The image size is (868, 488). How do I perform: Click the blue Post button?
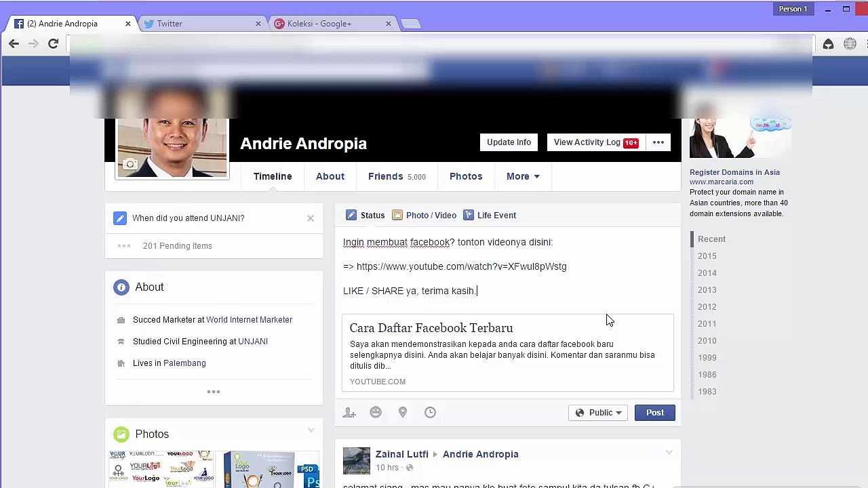pos(655,413)
